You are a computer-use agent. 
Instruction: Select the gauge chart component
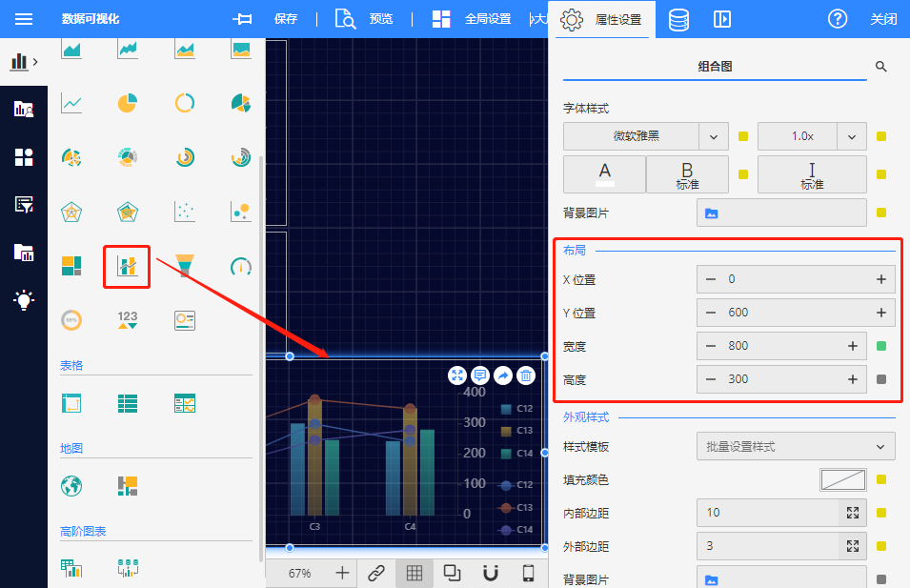(240, 266)
